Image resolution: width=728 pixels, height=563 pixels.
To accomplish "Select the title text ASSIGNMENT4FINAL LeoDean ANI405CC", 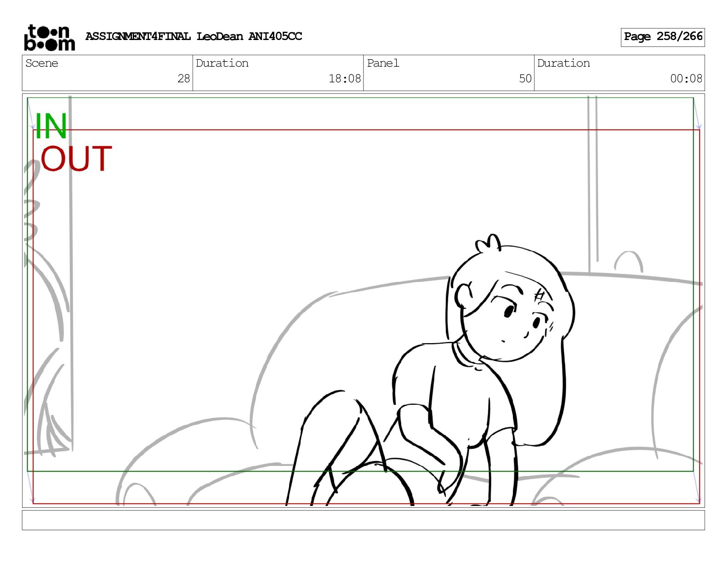I will tap(193, 36).
